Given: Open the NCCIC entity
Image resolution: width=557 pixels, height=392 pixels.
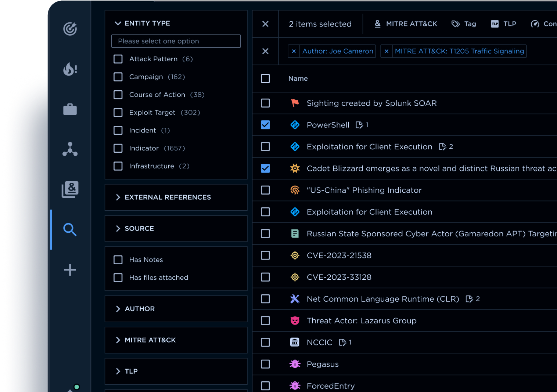Looking at the screenshot, I should tap(319, 342).
